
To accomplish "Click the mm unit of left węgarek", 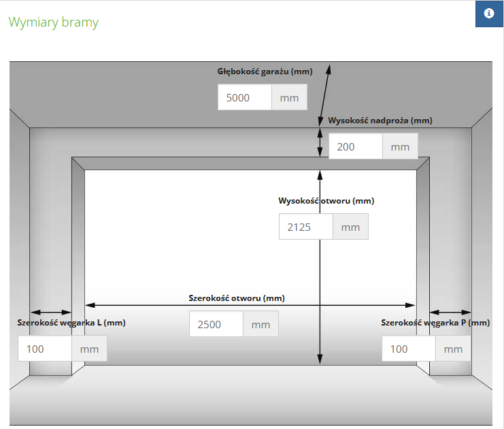I will pos(89,348).
